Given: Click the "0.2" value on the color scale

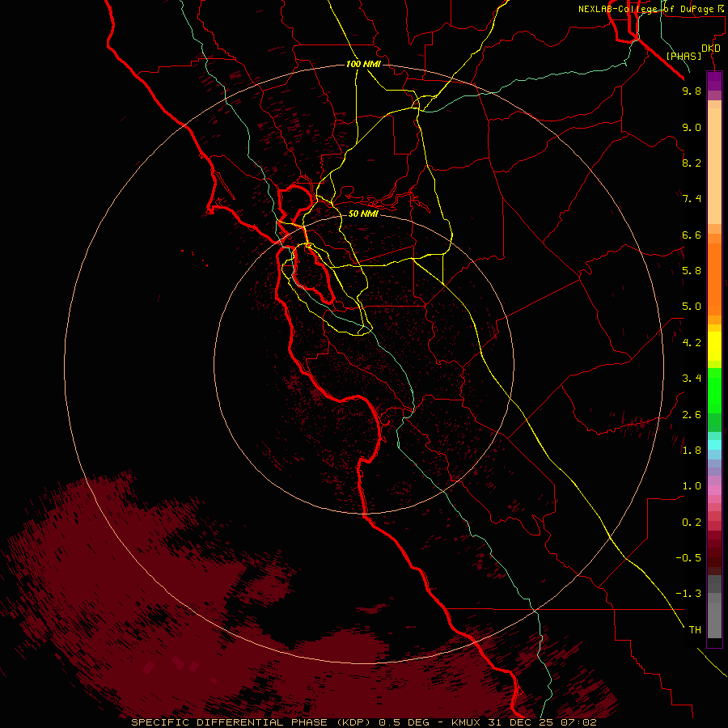Looking at the screenshot, I should [692, 523].
